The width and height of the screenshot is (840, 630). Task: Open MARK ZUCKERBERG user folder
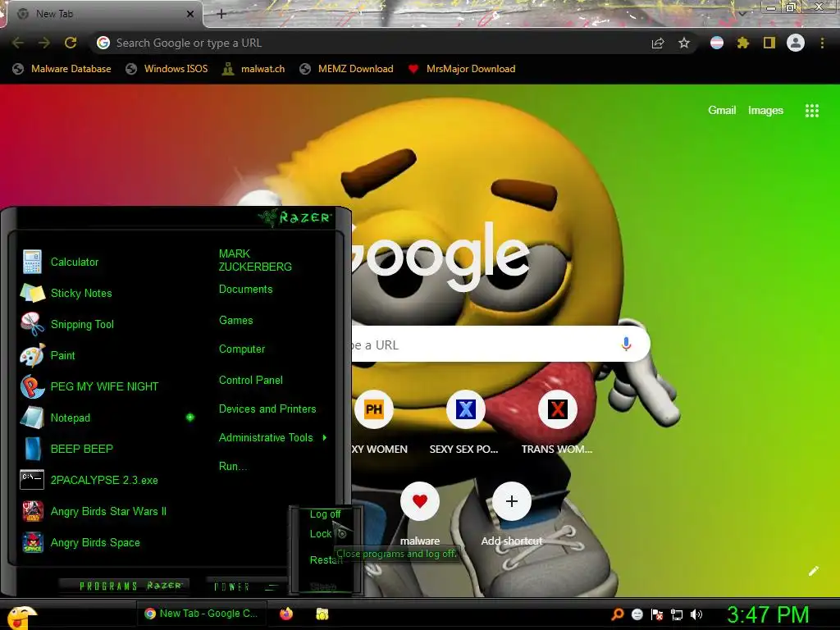click(x=255, y=260)
